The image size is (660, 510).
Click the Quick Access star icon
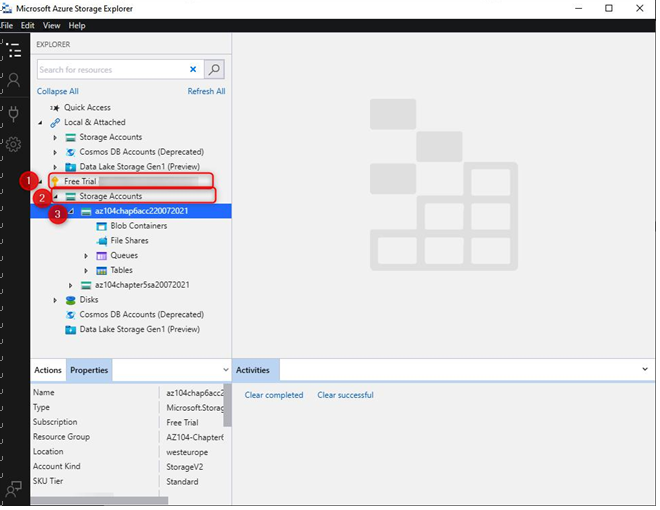pyautogui.click(x=55, y=108)
